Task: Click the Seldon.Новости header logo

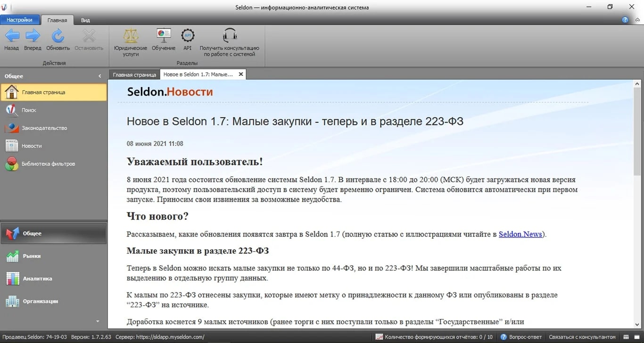Action: pos(170,91)
